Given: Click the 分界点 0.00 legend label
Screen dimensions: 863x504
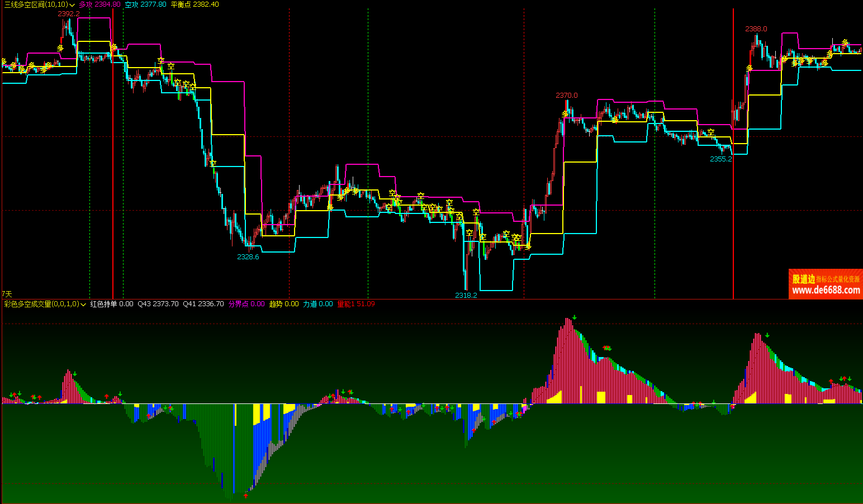Looking at the screenshot, I should click(246, 304).
